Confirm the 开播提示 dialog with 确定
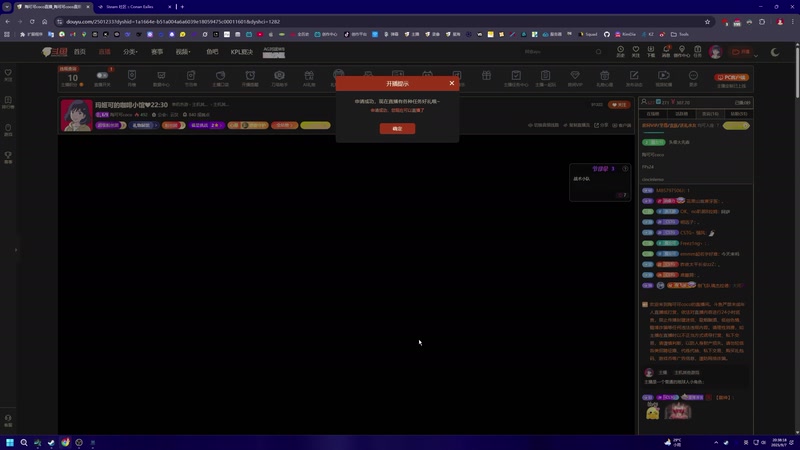The image size is (800, 450). 397,129
